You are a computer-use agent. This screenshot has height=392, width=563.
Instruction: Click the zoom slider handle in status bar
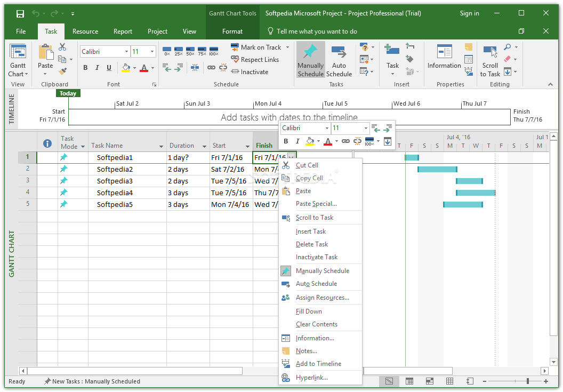click(x=527, y=381)
